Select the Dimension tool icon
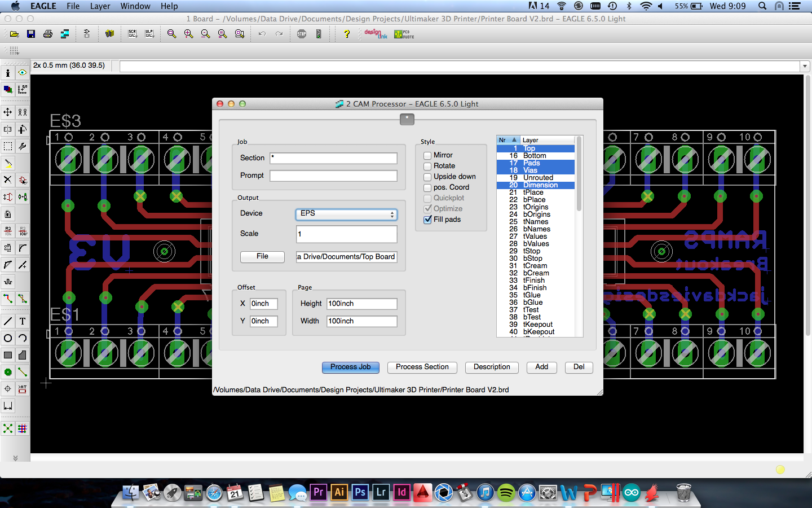The image size is (812, 508). point(8,406)
